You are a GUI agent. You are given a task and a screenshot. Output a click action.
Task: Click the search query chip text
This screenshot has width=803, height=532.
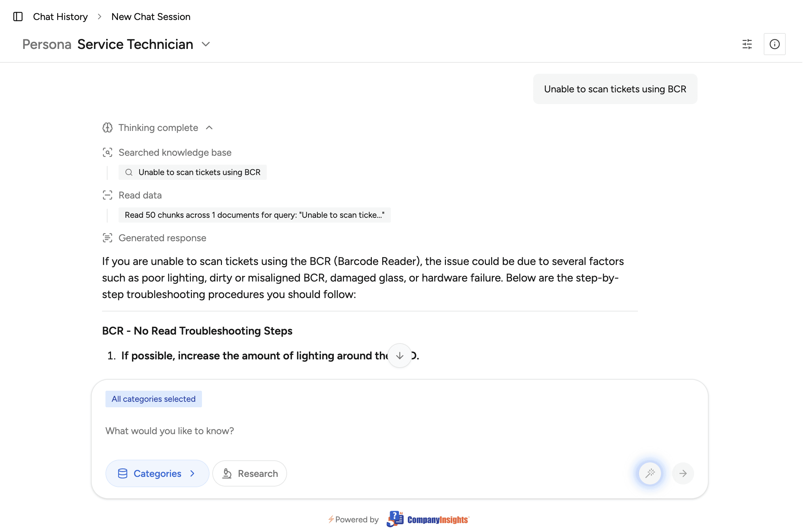tap(199, 172)
